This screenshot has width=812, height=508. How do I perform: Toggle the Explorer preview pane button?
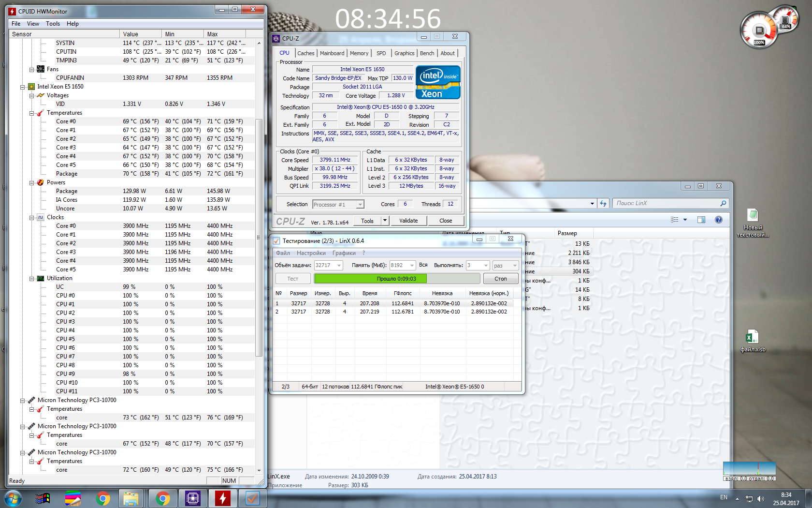pos(701,220)
